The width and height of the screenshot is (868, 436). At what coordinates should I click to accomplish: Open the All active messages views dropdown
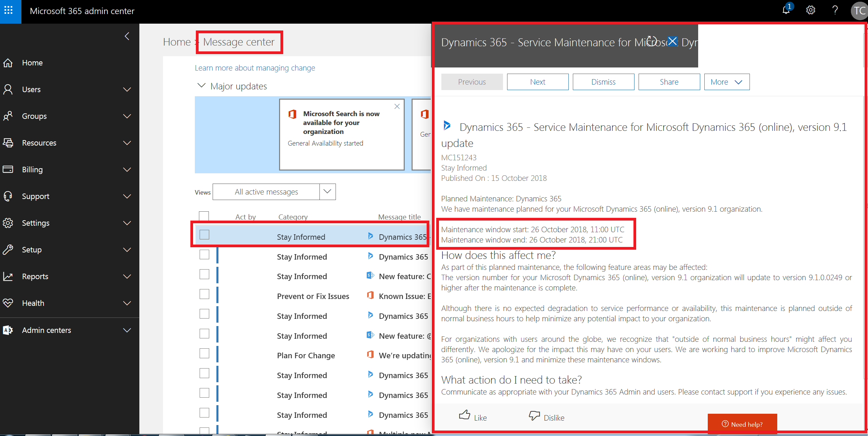coord(327,191)
